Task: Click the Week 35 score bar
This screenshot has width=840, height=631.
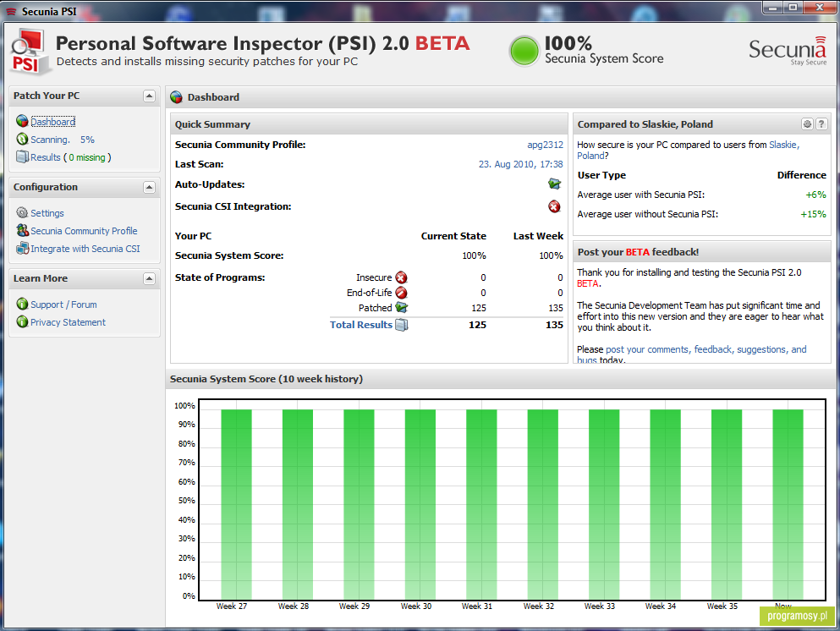Action: 727,505
